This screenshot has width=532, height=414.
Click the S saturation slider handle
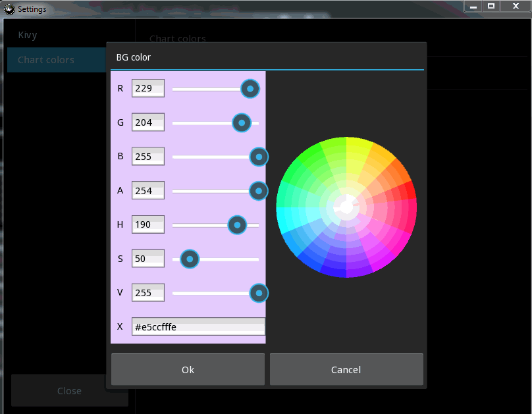point(190,259)
